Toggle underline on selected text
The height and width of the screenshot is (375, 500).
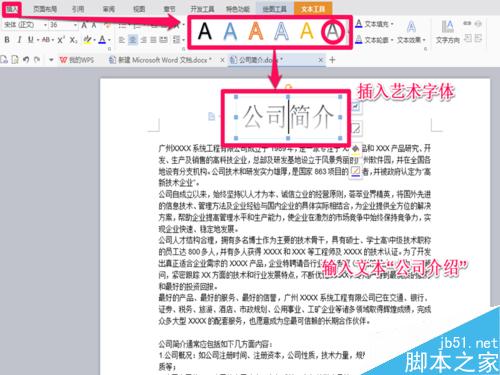[30, 40]
